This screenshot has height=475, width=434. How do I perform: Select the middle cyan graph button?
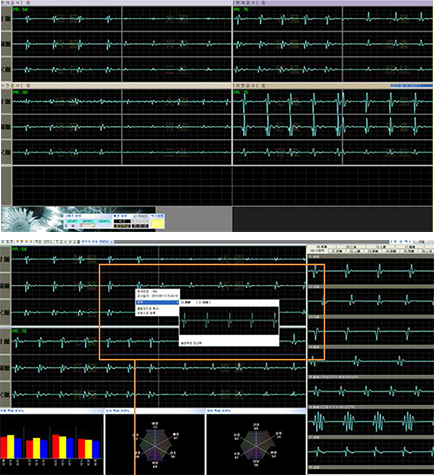tap(88, 221)
